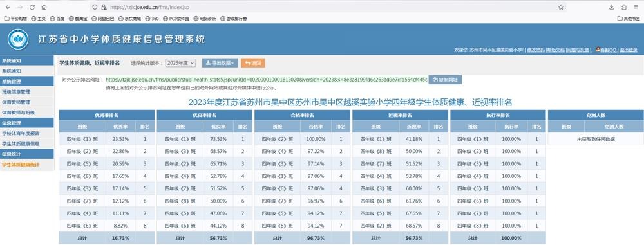Screen dimensions: 644x245
Task: Open 学校体育年度报告 in sidebar
Action: [26, 133]
